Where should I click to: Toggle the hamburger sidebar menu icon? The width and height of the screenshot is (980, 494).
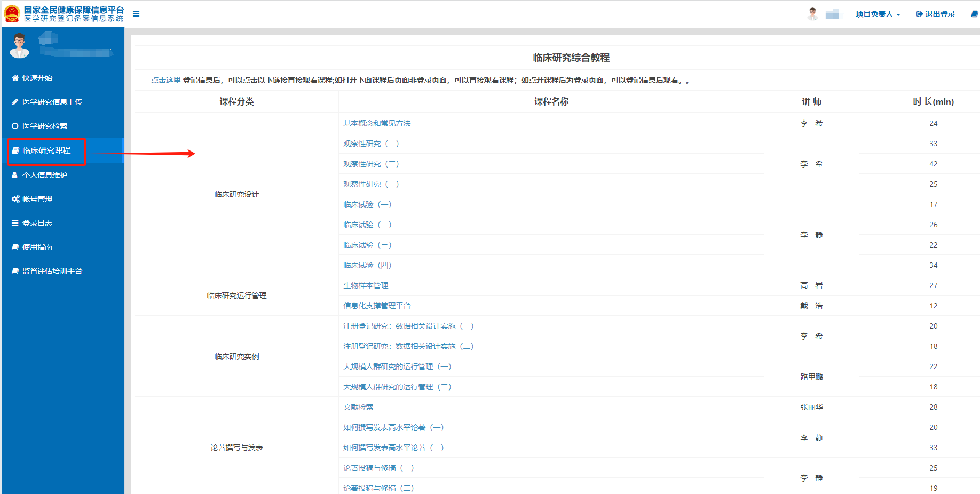[136, 14]
